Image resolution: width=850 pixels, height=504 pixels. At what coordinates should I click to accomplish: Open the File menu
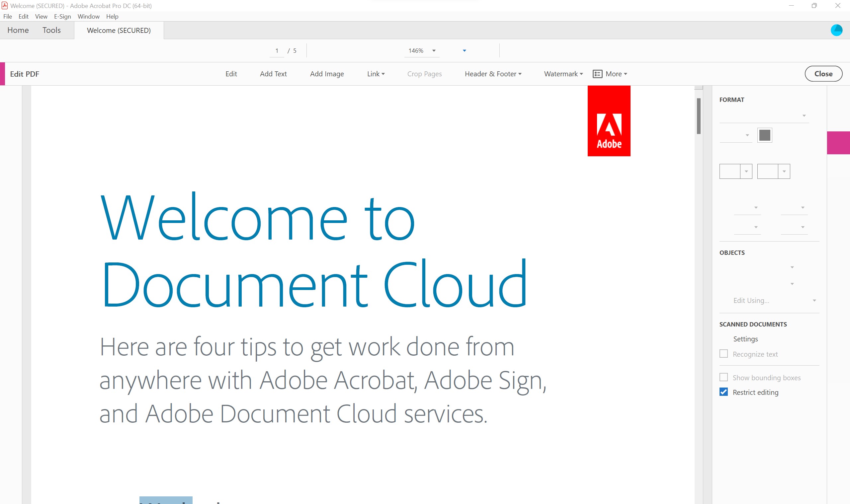click(x=8, y=16)
